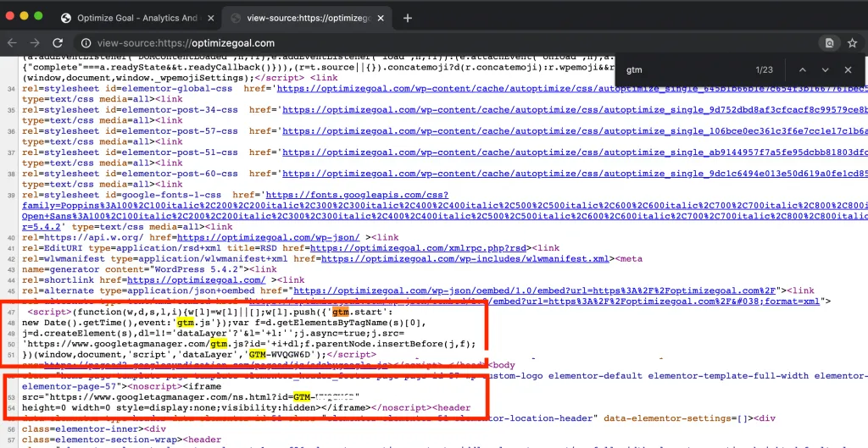Click the class=elementor-section-wrap text
The height and width of the screenshot is (448, 868).
click(100, 440)
